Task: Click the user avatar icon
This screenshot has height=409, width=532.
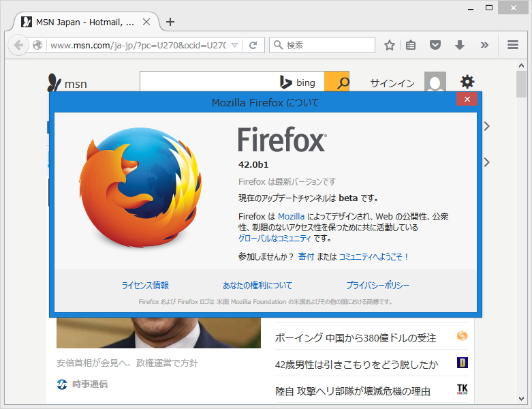Action: (x=435, y=82)
